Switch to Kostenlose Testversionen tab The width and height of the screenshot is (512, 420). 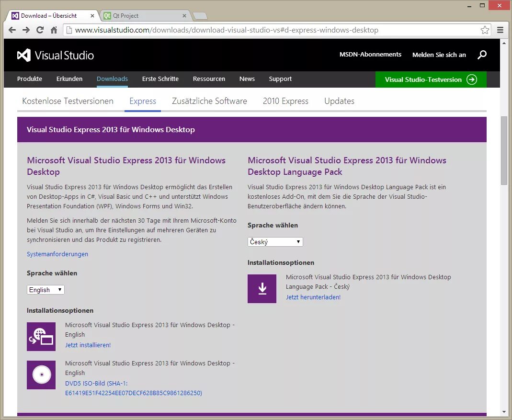(68, 101)
